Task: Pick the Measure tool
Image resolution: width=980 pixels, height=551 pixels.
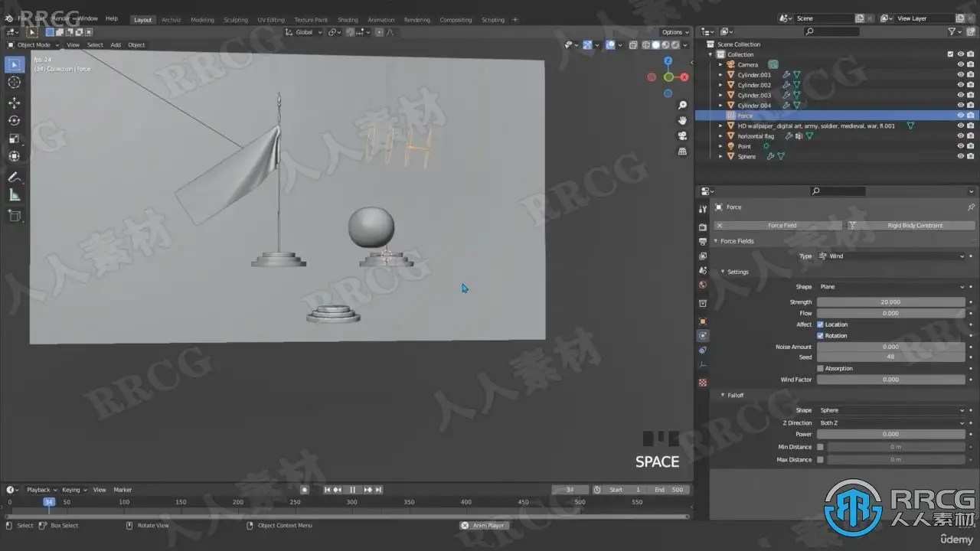Action: point(15,195)
